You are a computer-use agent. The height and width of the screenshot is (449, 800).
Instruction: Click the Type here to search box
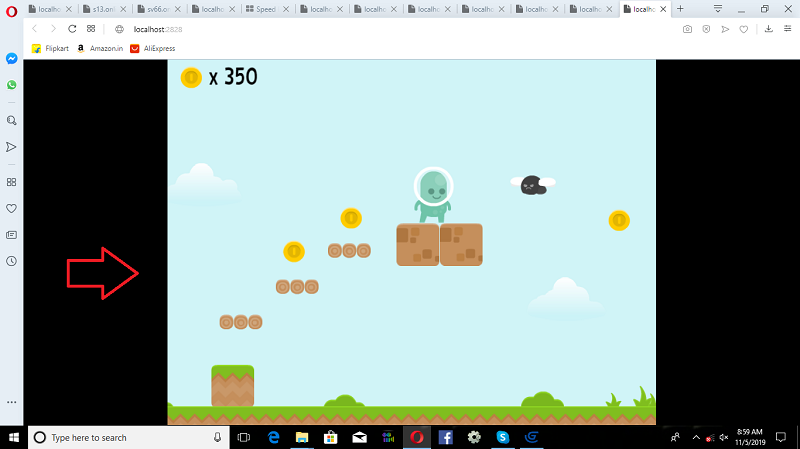pyautogui.click(x=128, y=437)
